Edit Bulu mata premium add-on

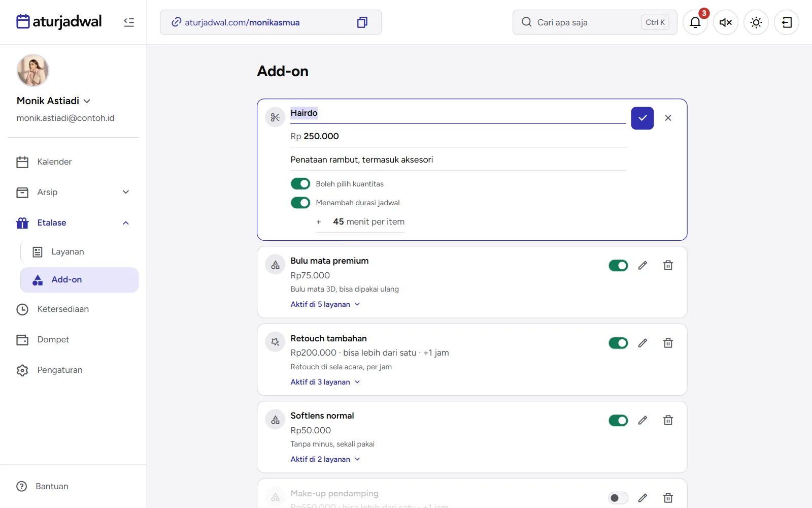tap(642, 266)
